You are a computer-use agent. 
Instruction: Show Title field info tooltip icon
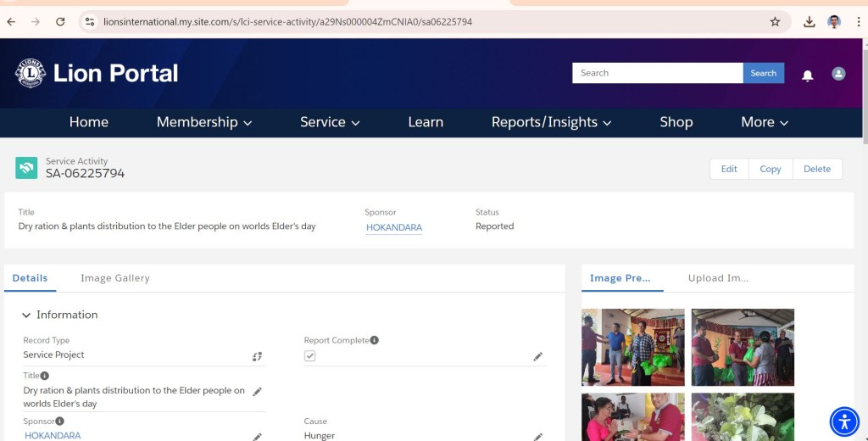pos(45,376)
